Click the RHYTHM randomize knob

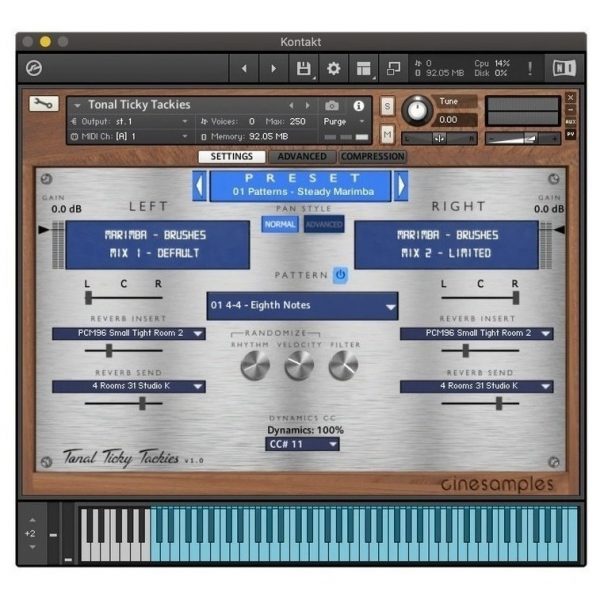pos(255,365)
